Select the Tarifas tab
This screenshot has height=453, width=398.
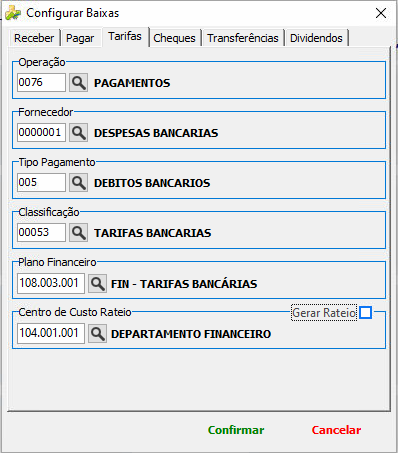[125, 36]
